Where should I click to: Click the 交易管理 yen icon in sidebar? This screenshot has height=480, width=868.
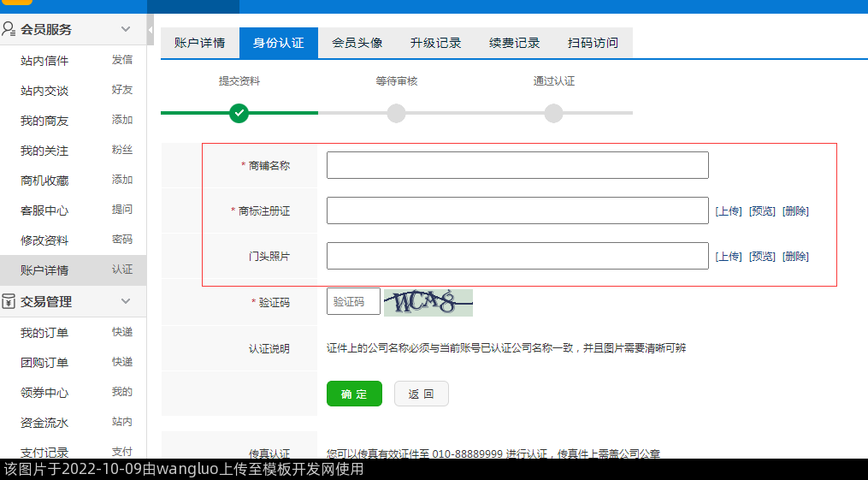[x=9, y=301]
